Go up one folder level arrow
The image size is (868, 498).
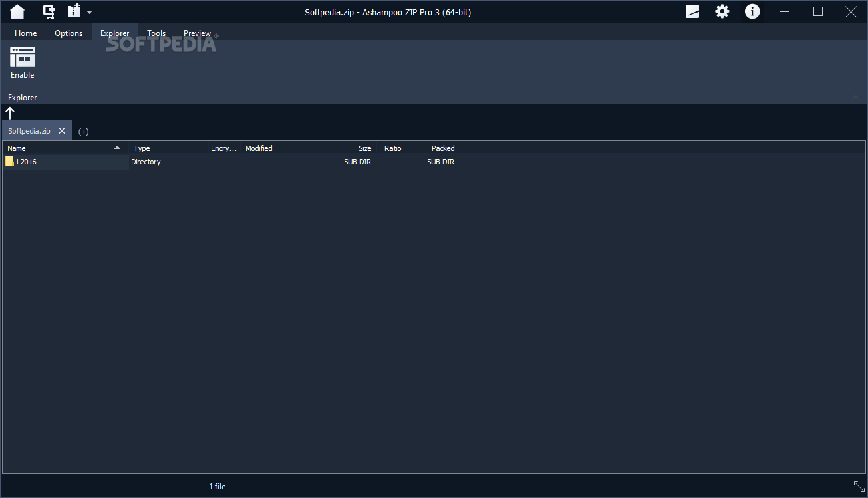coord(10,113)
